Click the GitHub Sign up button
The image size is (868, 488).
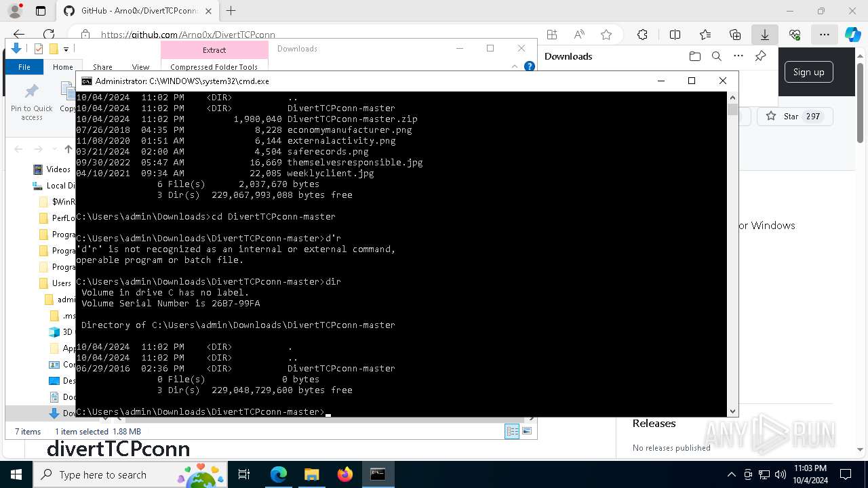click(x=808, y=72)
